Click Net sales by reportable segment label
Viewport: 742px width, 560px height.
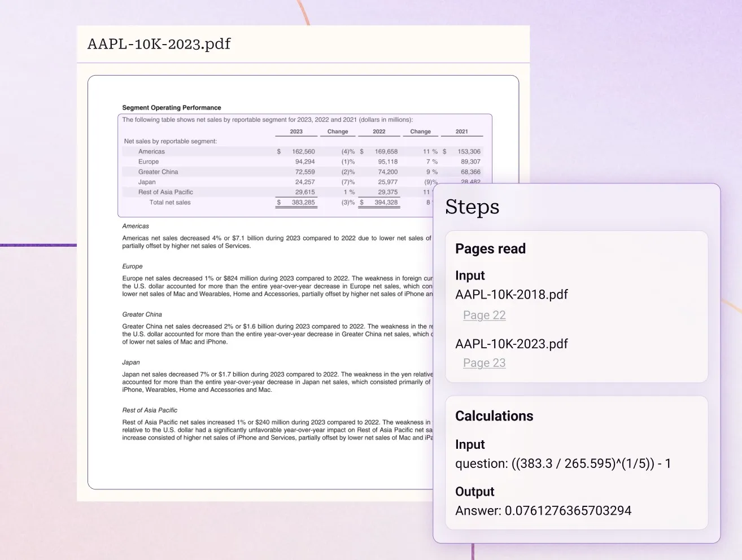coord(171,142)
